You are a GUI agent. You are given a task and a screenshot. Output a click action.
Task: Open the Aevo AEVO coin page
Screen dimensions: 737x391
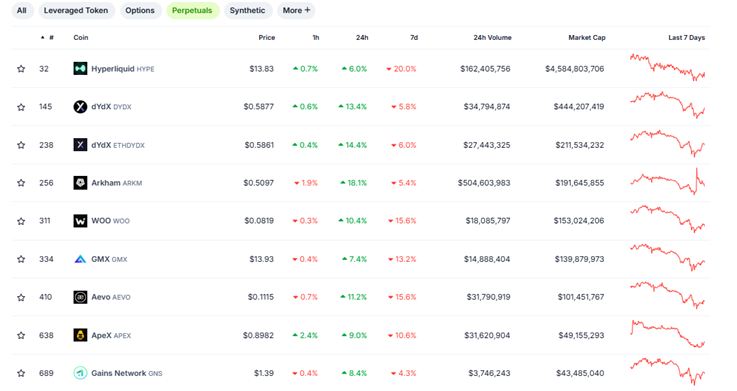111,297
